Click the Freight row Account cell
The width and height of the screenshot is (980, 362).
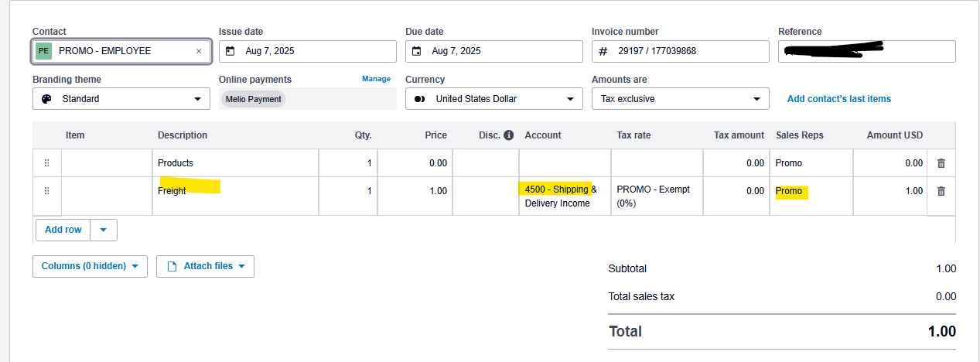pyautogui.click(x=564, y=196)
